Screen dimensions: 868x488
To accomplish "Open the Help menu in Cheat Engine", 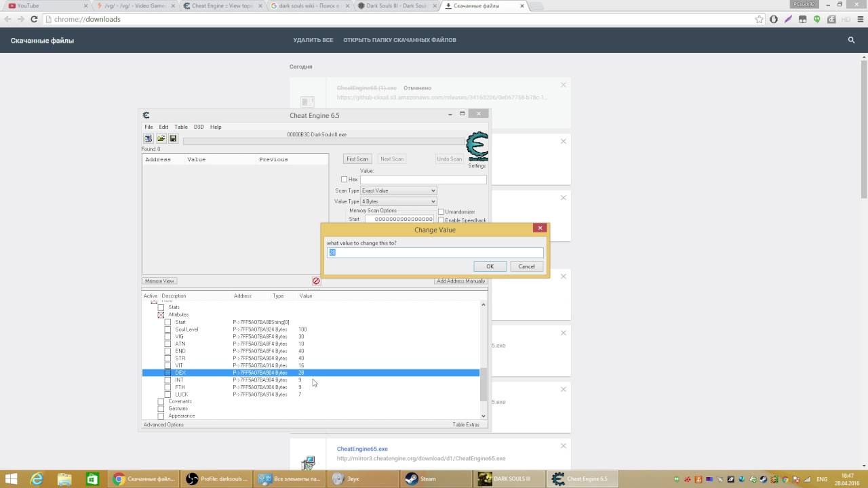I will [216, 127].
